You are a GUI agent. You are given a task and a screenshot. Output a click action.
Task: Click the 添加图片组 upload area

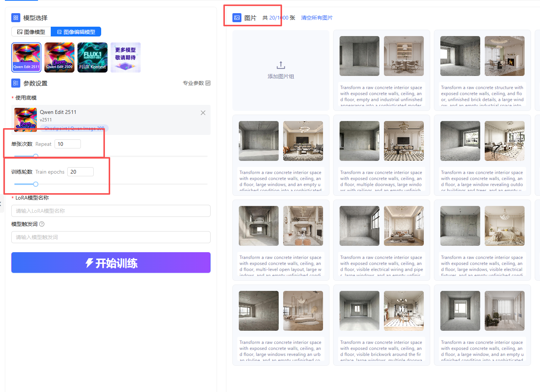pyautogui.click(x=281, y=70)
